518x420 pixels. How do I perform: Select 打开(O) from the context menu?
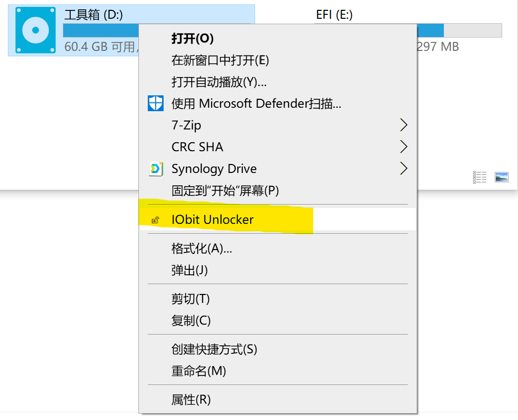pyautogui.click(x=192, y=39)
